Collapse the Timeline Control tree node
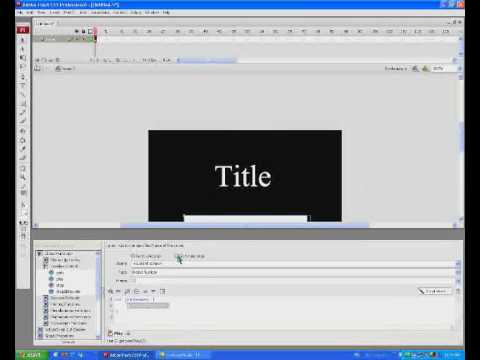 (46, 266)
